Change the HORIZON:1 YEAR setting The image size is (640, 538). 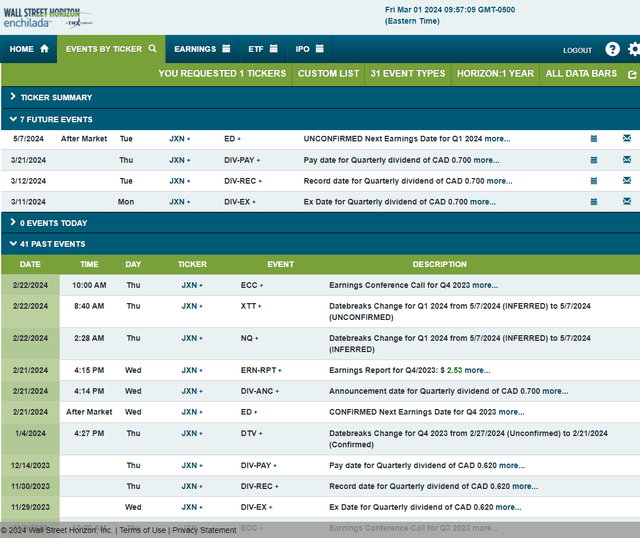pyautogui.click(x=495, y=73)
